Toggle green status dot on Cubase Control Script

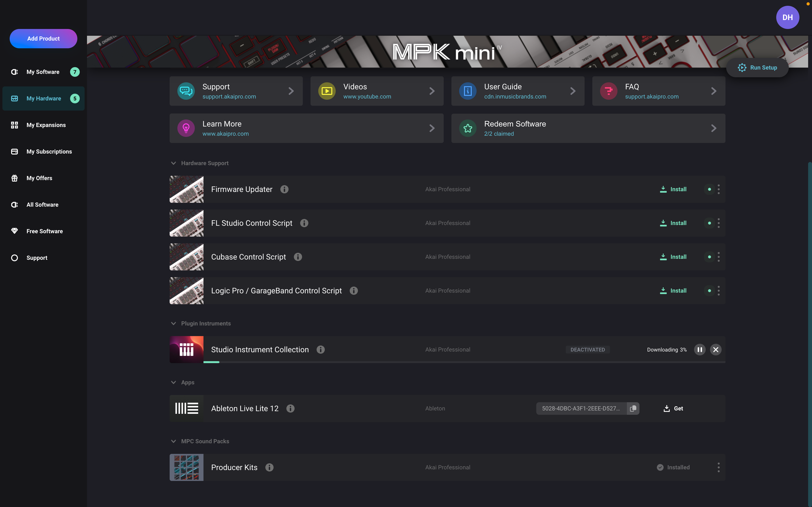709,257
